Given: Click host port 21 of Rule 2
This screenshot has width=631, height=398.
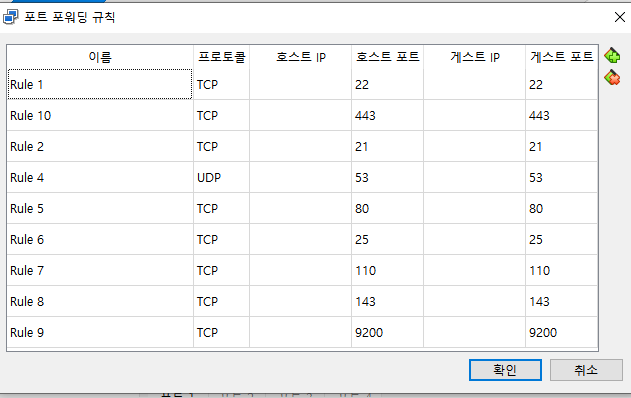Looking at the screenshot, I should click(388, 146).
